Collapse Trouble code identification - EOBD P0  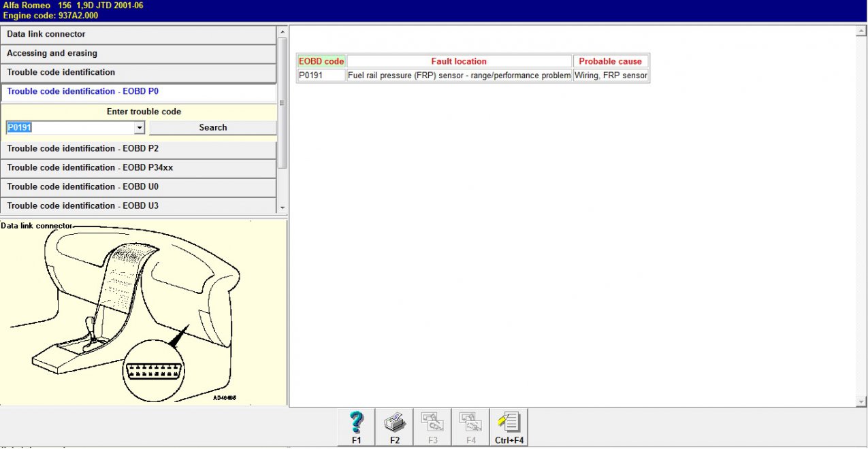(x=138, y=91)
